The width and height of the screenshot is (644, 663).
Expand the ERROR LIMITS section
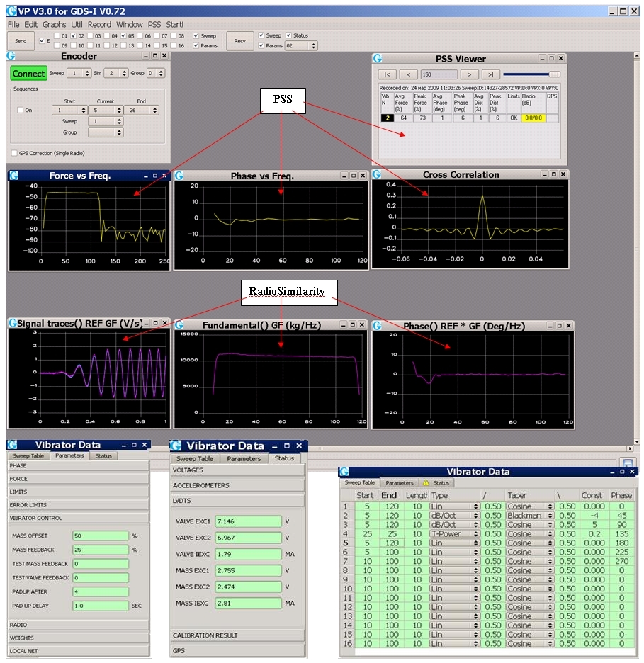[x=79, y=505]
